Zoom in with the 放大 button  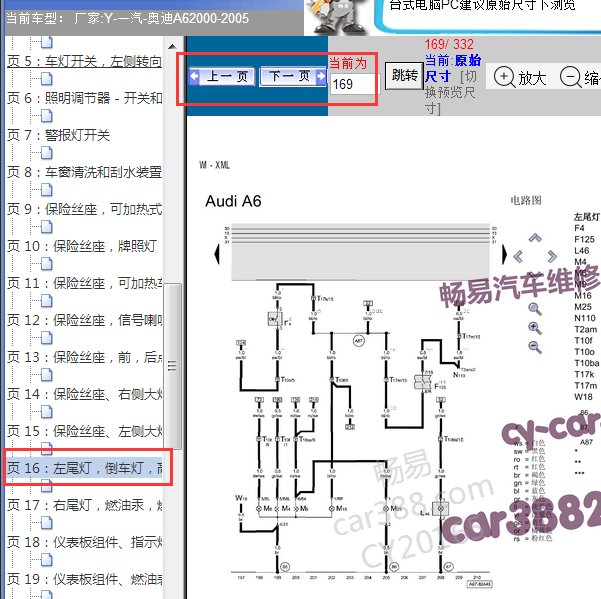click(520, 78)
